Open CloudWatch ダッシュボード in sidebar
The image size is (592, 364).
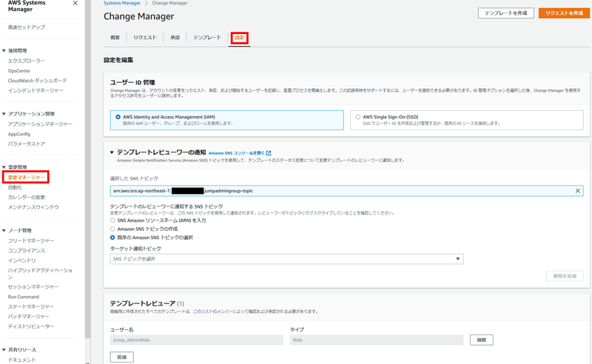38,81
